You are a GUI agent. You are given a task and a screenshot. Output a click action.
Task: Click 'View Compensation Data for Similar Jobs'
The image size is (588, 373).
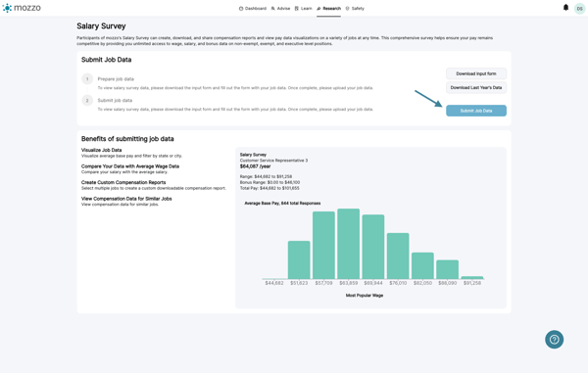[126, 199]
